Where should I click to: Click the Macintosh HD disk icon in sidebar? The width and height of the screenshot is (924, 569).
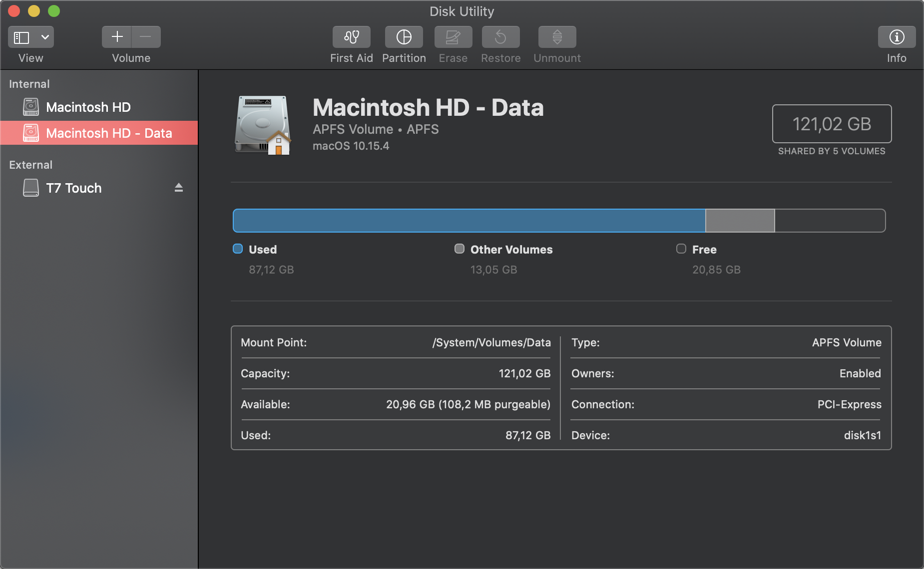pyautogui.click(x=31, y=107)
